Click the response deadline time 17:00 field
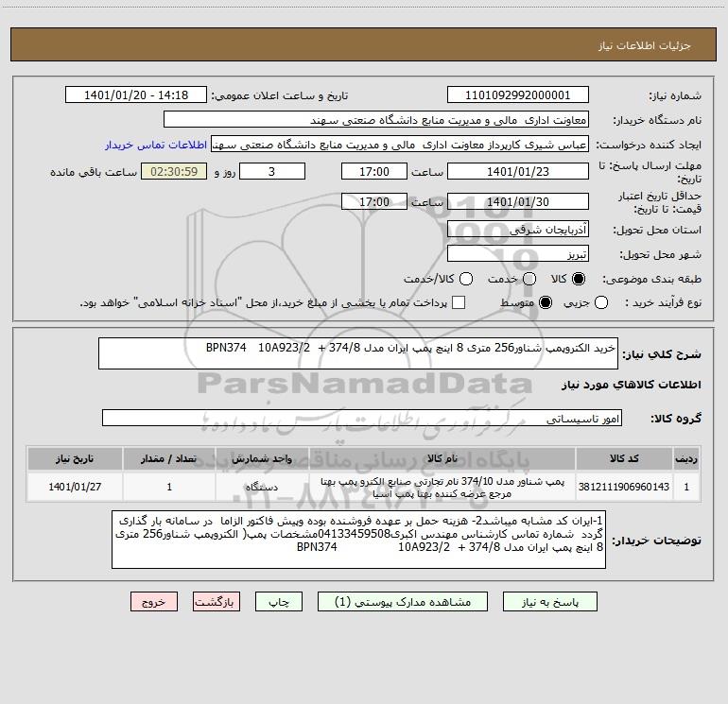Viewport: 728px width, 704px height. pyautogui.click(x=374, y=171)
